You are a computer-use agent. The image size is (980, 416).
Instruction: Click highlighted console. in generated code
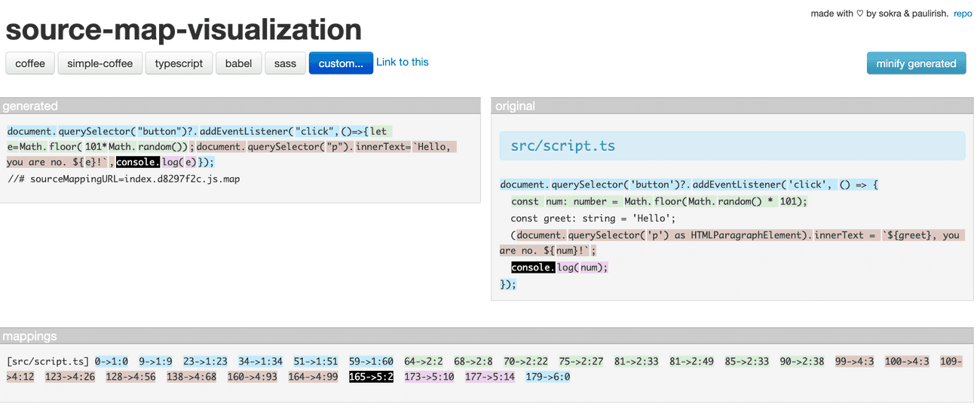[x=137, y=162]
